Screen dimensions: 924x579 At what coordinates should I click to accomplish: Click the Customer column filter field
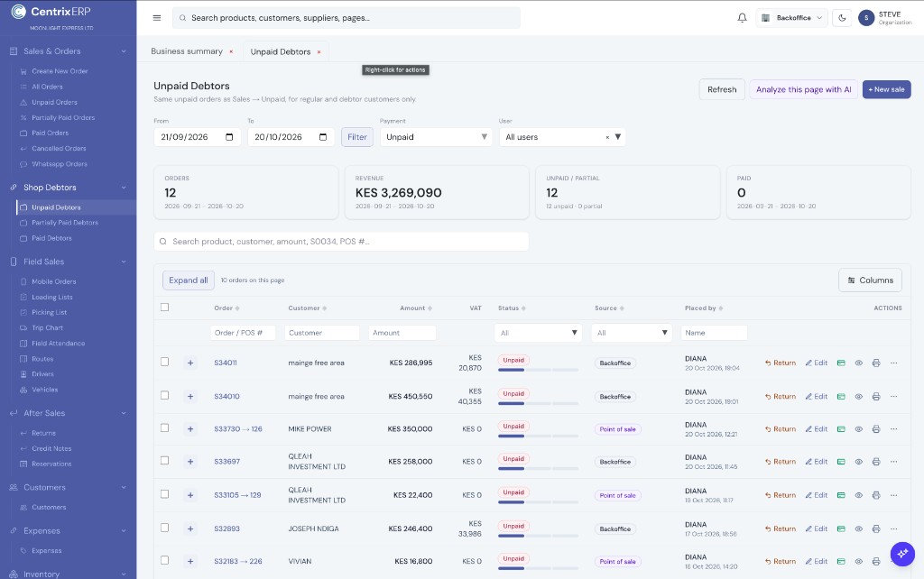pos(322,333)
